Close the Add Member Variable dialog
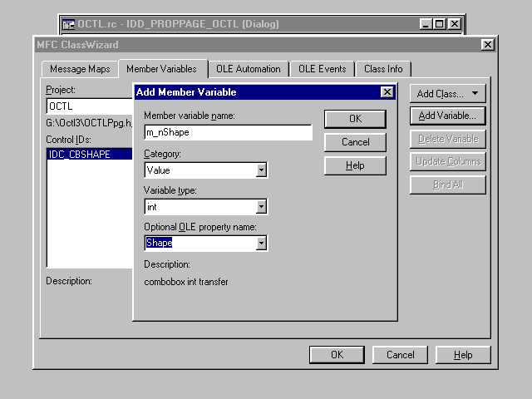532x399 pixels. 387,92
